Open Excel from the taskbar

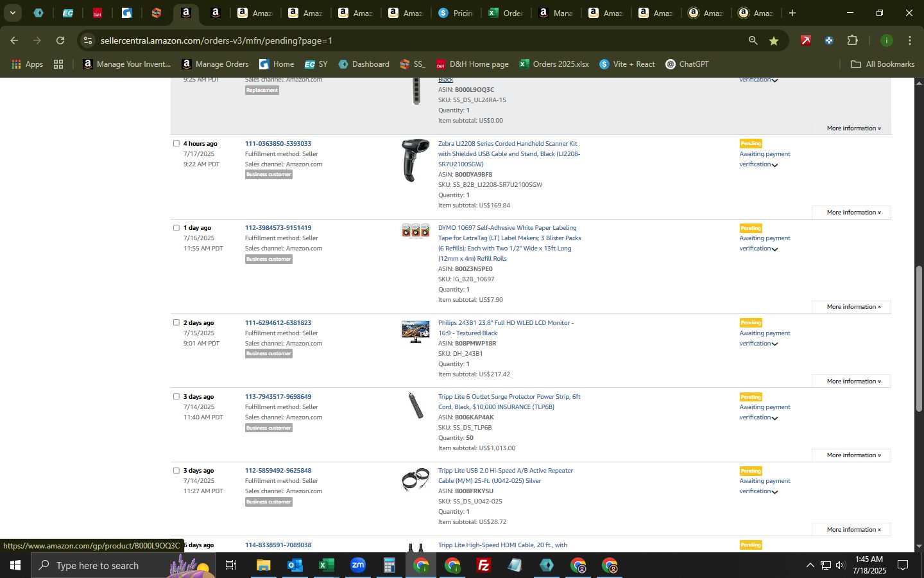[x=326, y=565]
